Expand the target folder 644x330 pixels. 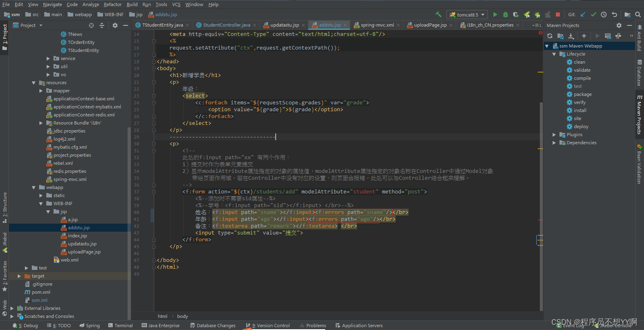19,276
